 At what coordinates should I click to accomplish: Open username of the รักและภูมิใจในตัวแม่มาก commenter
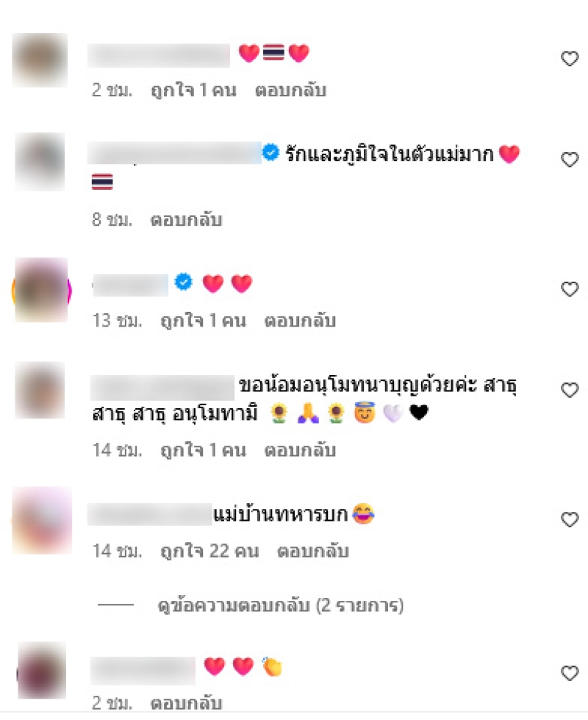pyautogui.click(x=174, y=153)
